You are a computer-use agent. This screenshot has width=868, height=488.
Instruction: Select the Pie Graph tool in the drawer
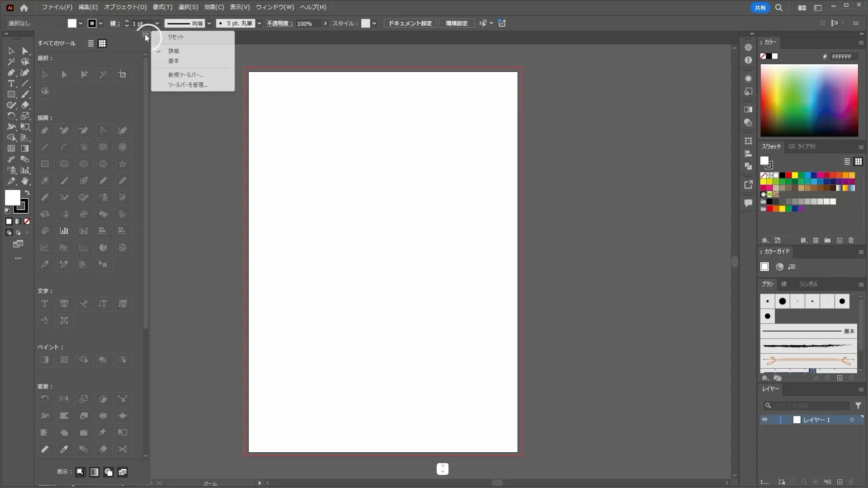[x=103, y=248]
